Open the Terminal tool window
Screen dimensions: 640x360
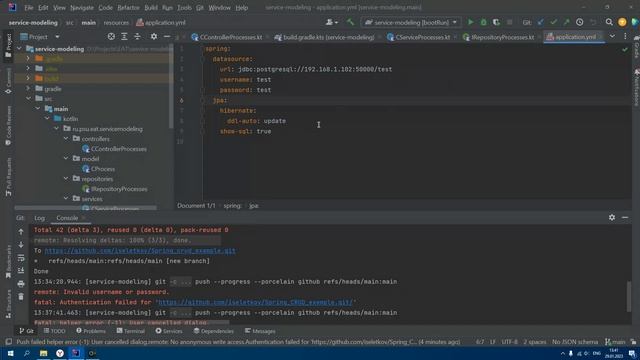(x=130, y=331)
